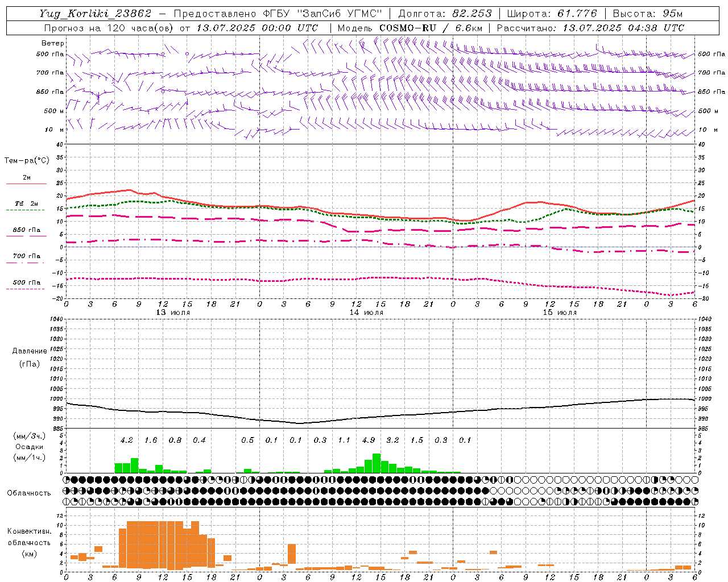Click the 13 июля date label
This screenshot has height=582, width=728.
coord(173,313)
